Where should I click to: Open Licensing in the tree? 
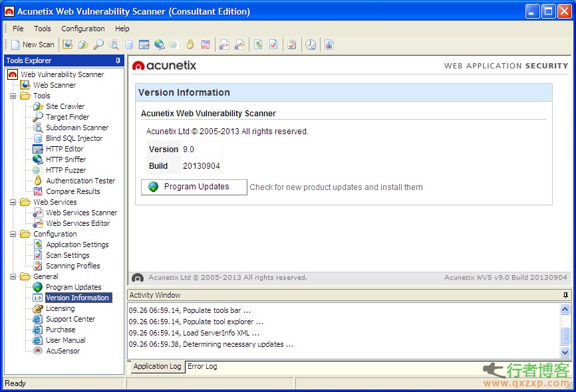coord(61,309)
